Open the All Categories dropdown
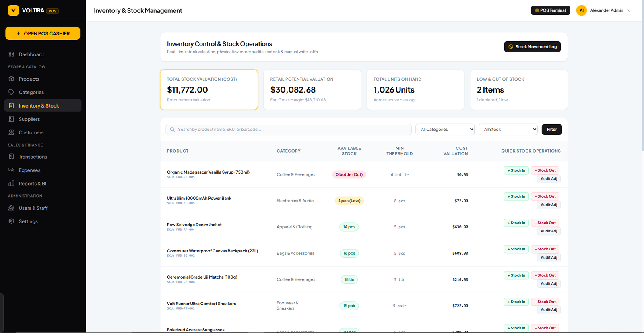The height and width of the screenshot is (333, 644). (x=445, y=130)
